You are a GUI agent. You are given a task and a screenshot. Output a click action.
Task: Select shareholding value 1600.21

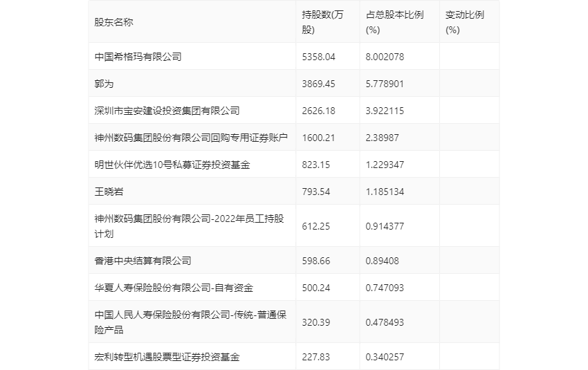pos(318,138)
